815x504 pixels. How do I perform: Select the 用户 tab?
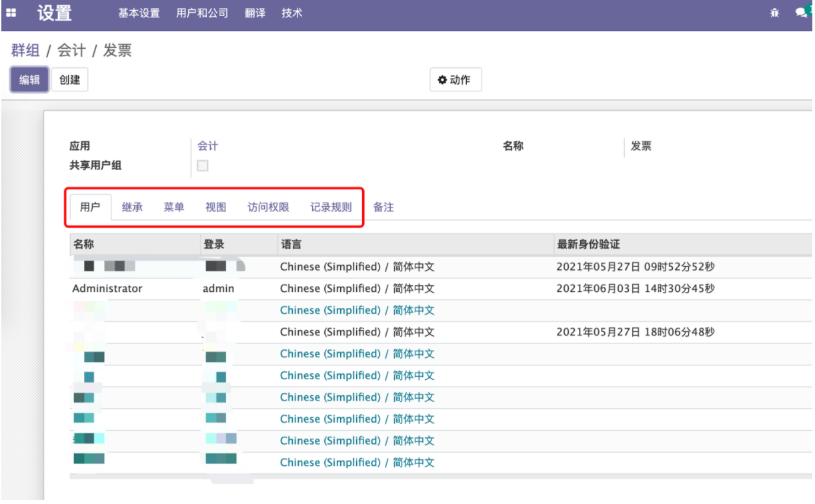90,207
